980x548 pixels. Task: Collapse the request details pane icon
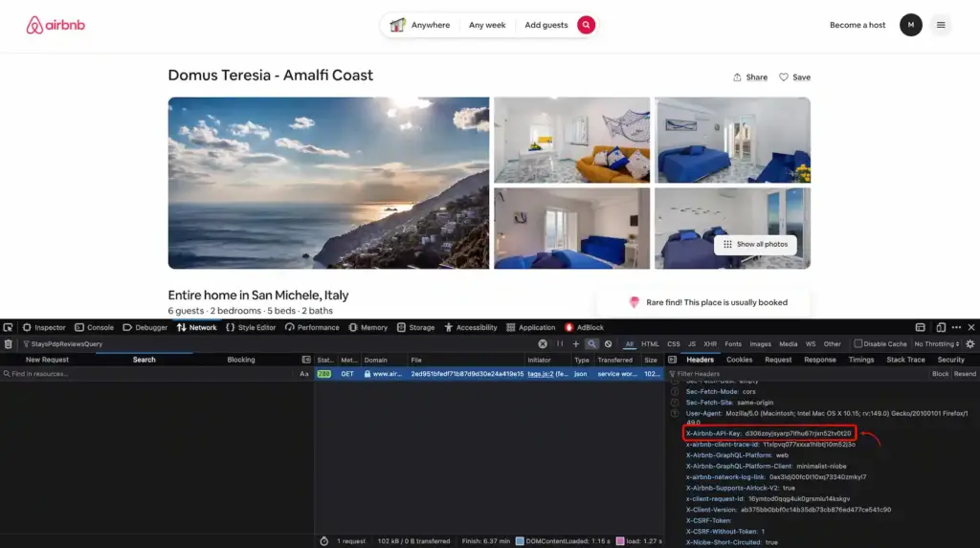coord(672,360)
